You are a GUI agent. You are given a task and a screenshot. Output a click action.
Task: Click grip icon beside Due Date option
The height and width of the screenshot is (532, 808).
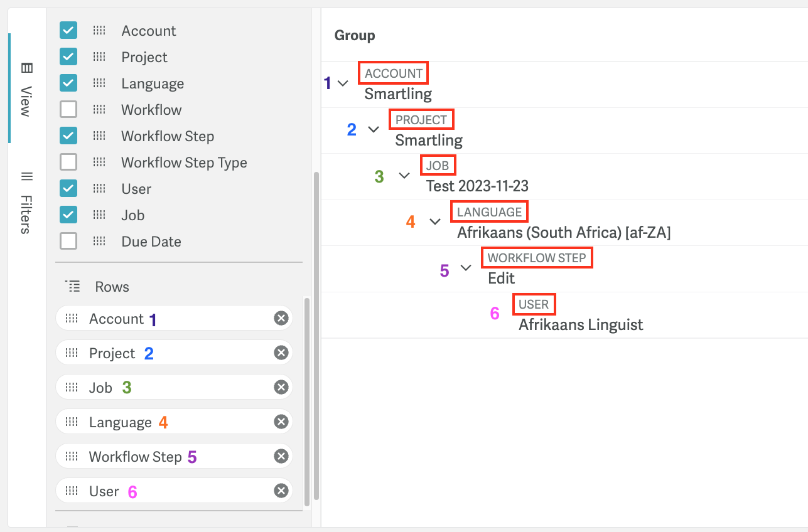99,242
